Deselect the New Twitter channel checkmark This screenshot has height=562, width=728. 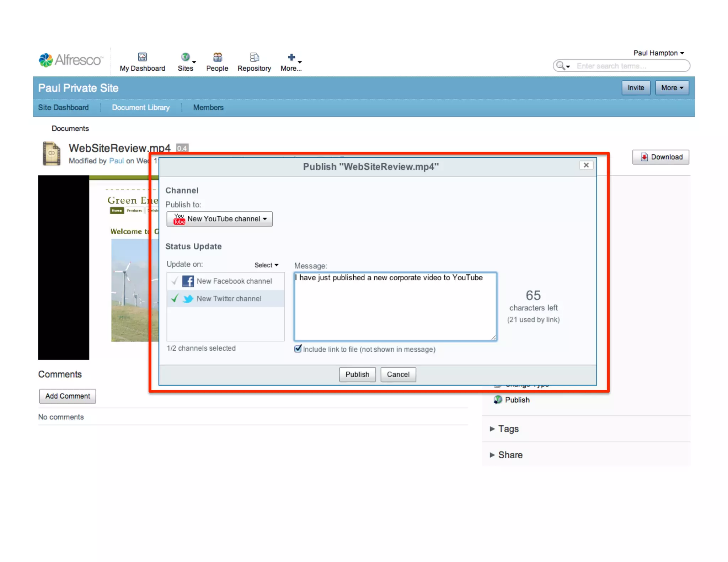pos(175,298)
